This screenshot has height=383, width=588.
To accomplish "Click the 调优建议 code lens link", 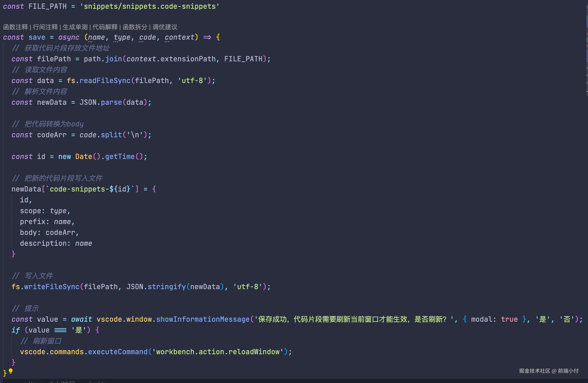I will (165, 27).
